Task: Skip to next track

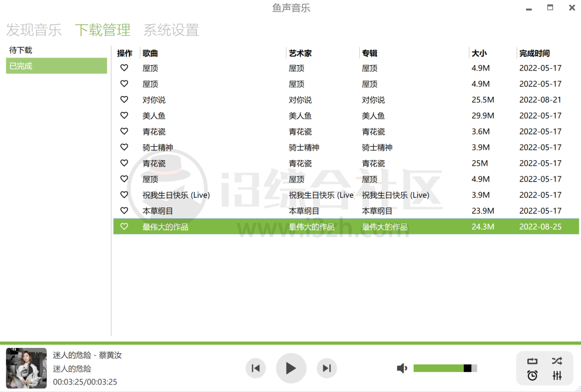Action: click(327, 368)
